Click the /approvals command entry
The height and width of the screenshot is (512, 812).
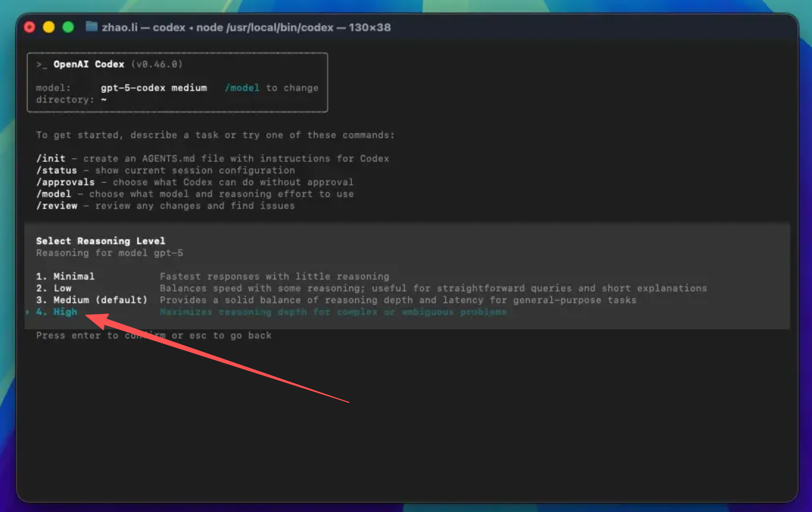195,182
